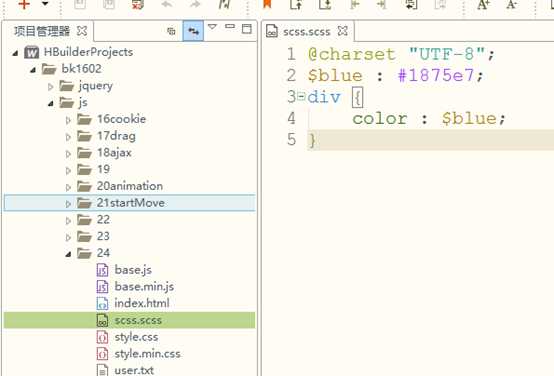Open the project panel view menu triangle

coord(212,27)
